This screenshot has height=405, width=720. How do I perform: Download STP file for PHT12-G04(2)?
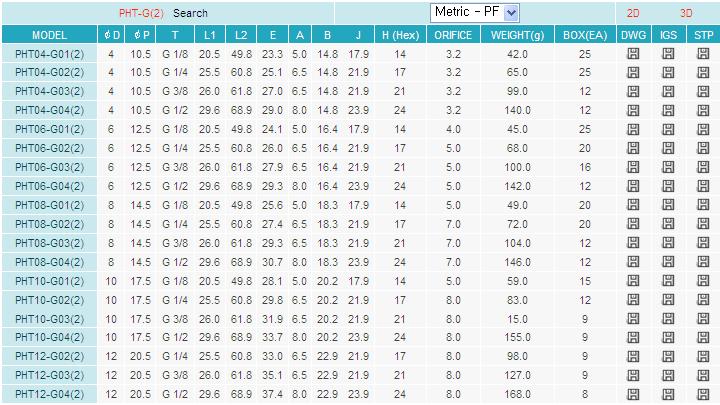point(703,395)
